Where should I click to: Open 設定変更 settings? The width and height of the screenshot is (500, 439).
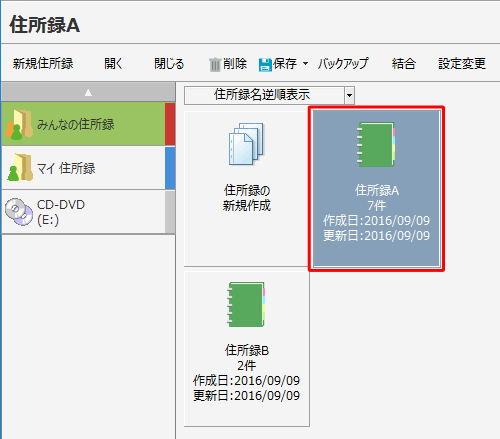[x=462, y=63]
